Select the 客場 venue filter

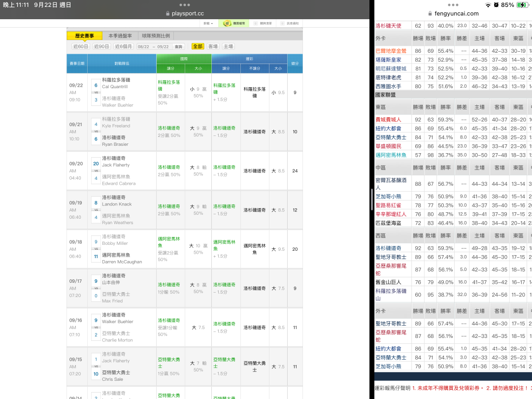[x=213, y=46]
